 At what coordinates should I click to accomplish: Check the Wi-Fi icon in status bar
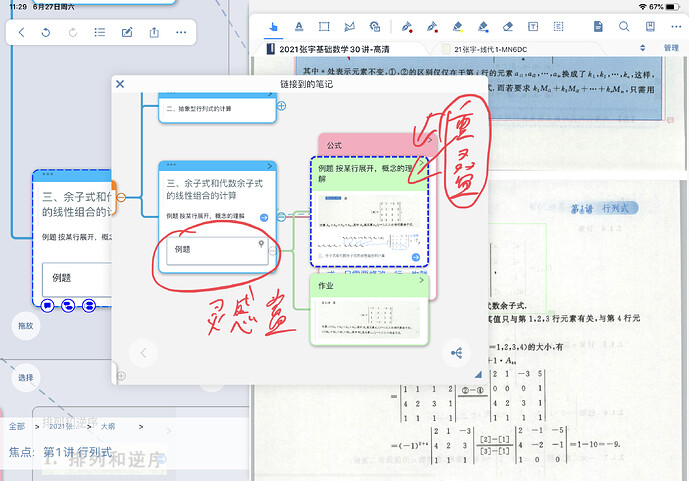tap(642, 7)
